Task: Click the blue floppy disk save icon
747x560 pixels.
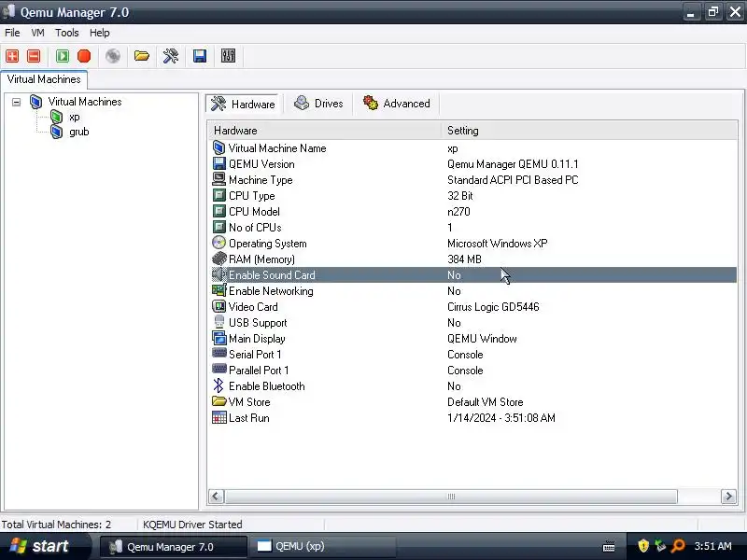Action: [200, 56]
